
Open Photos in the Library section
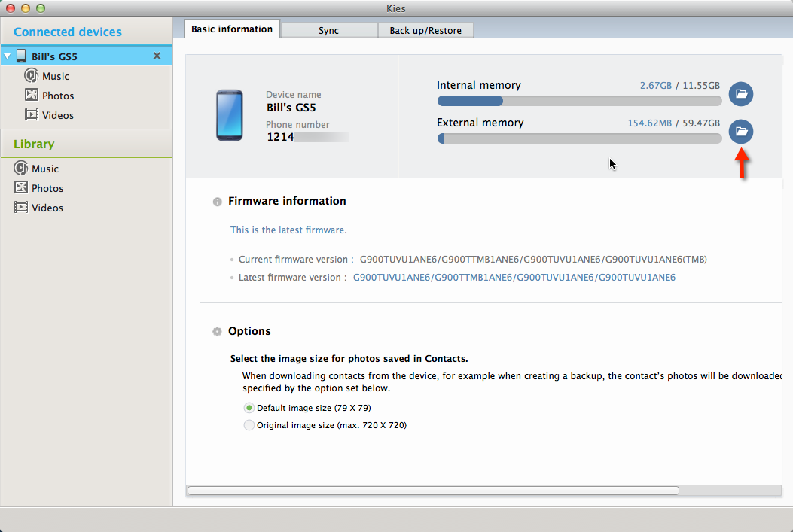[x=47, y=188]
